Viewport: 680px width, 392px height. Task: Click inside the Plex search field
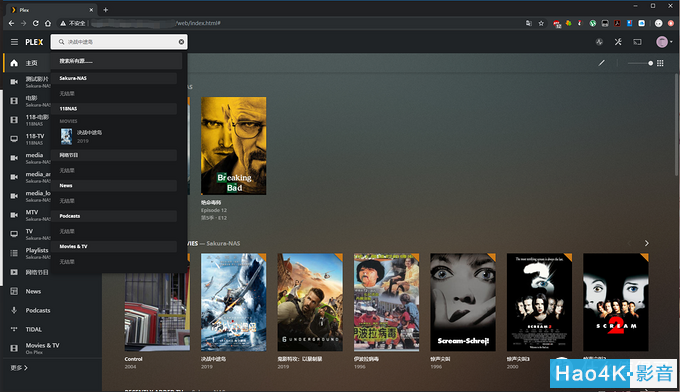(x=119, y=42)
